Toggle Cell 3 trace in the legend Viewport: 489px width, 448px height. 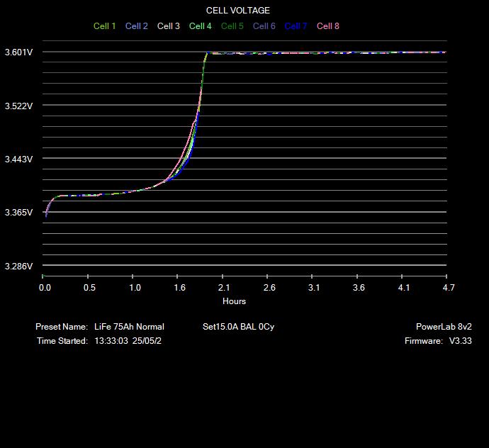169,26
